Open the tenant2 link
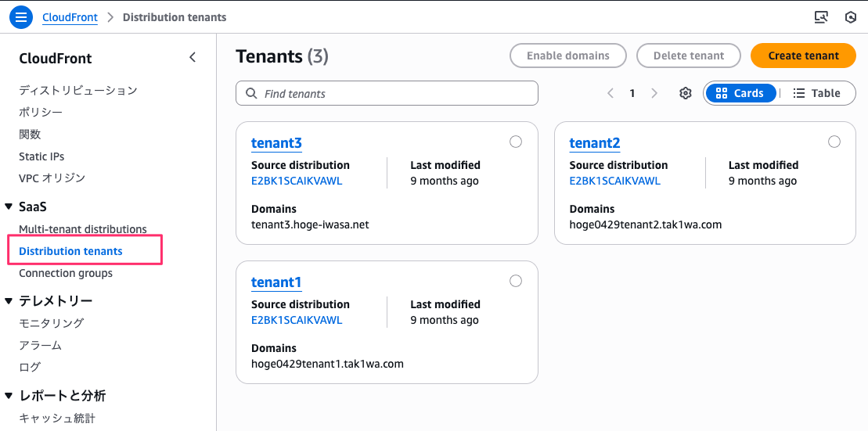 tap(595, 142)
